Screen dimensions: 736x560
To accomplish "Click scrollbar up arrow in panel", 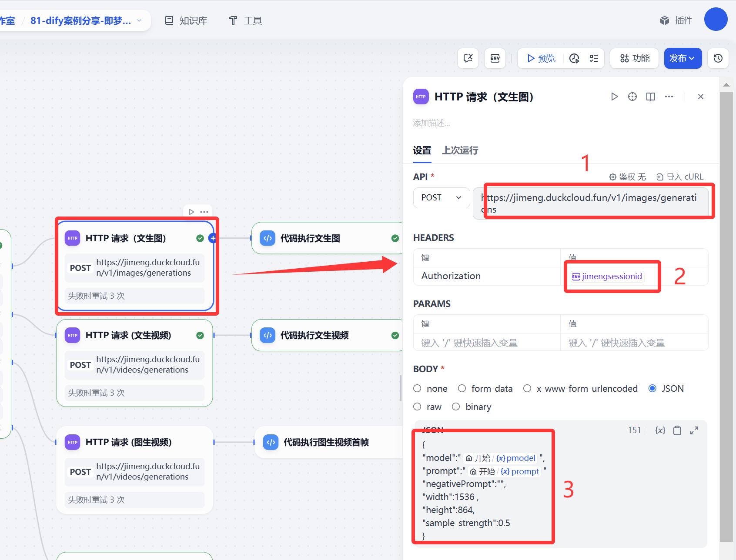I will tap(726, 84).
